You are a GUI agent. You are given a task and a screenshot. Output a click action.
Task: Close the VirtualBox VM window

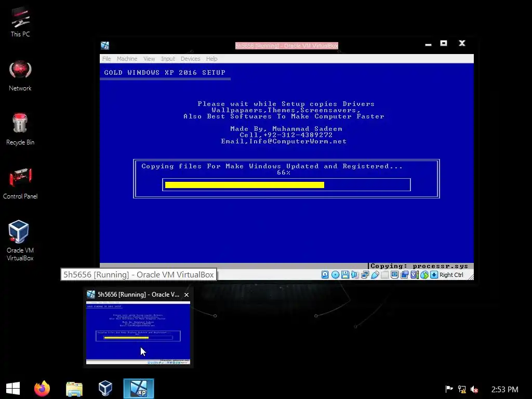coord(462,43)
